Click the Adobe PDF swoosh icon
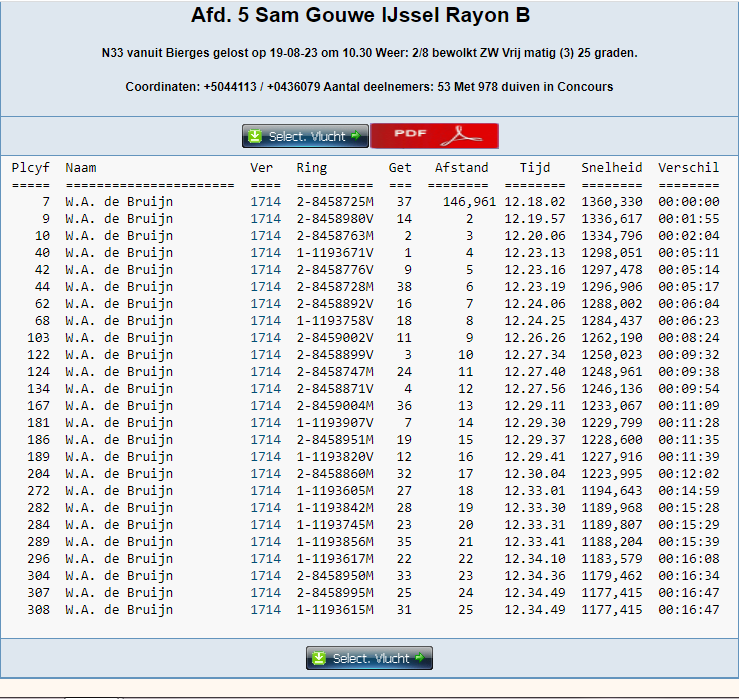The height and width of the screenshot is (699, 739). (x=461, y=137)
